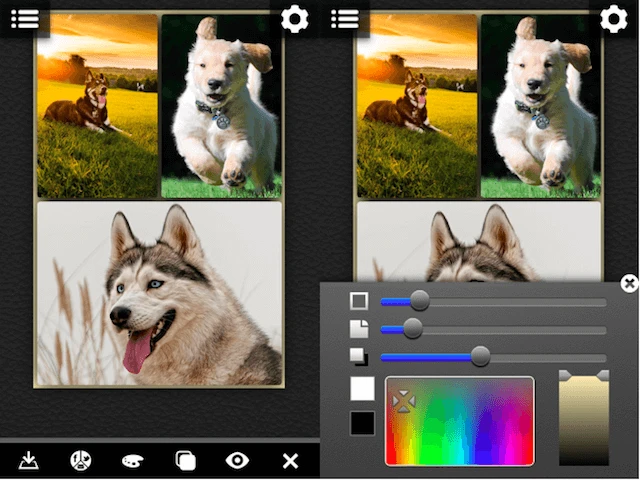This screenshot has width=640, height=480.
Task: Select the running puppy photo in left collage
Action: pos(221,105)
